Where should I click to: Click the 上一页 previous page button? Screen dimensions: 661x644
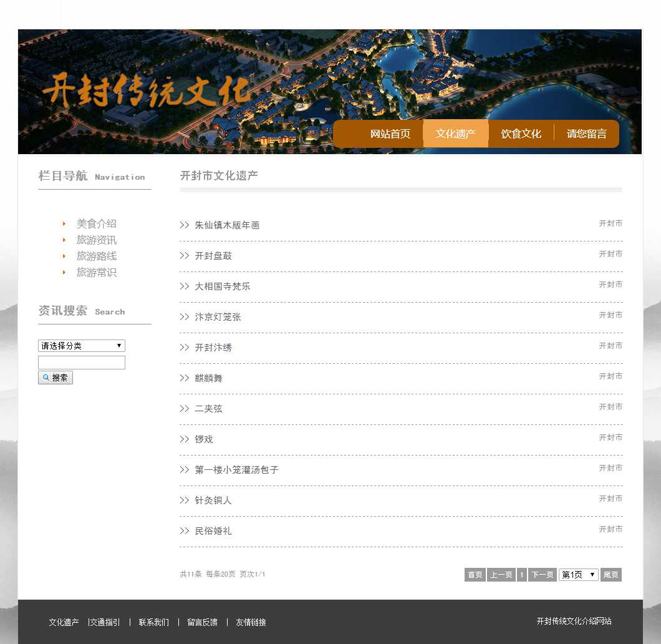point(501,575)
